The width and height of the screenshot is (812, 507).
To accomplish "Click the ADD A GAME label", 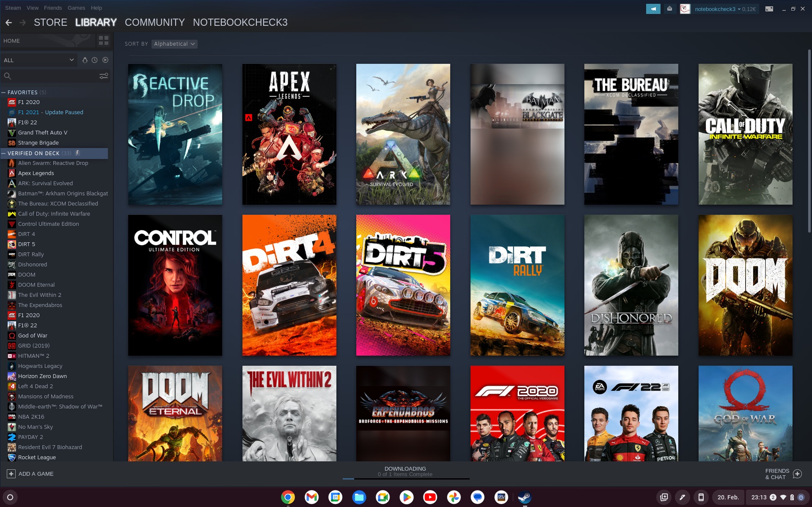I will [36, 474].
